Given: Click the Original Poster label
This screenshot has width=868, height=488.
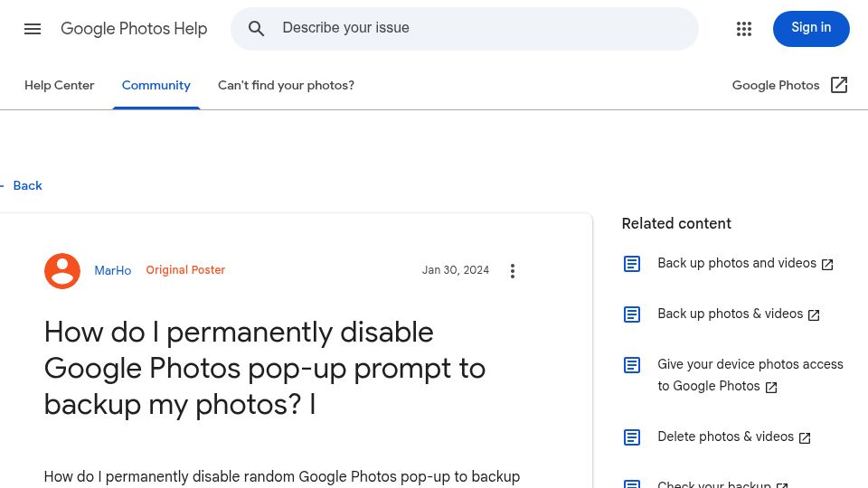Looking at the screenshot, I should pyautogui.click(x=185, y=270).
